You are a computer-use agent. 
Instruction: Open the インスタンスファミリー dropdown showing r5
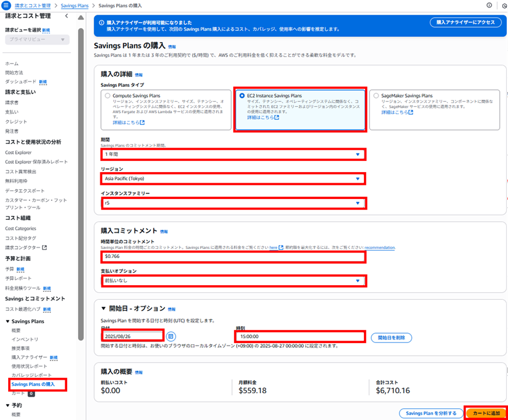(x=233, y=203)
